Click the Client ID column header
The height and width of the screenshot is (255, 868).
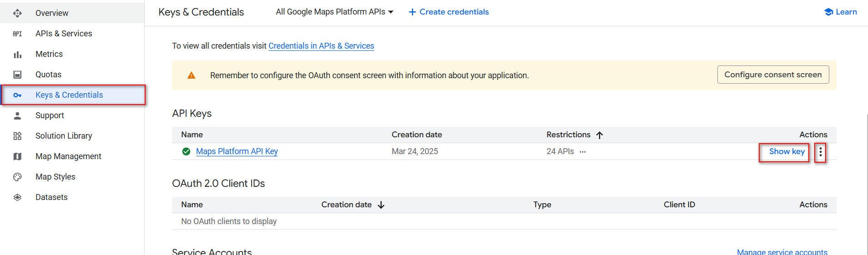click(679, 205)
